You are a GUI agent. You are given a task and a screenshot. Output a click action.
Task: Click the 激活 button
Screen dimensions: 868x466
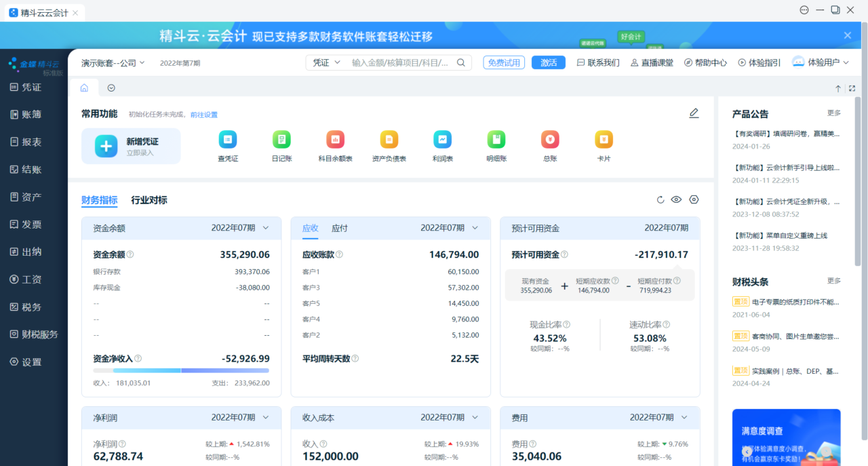pyautogui.click(x=549, y=62)
